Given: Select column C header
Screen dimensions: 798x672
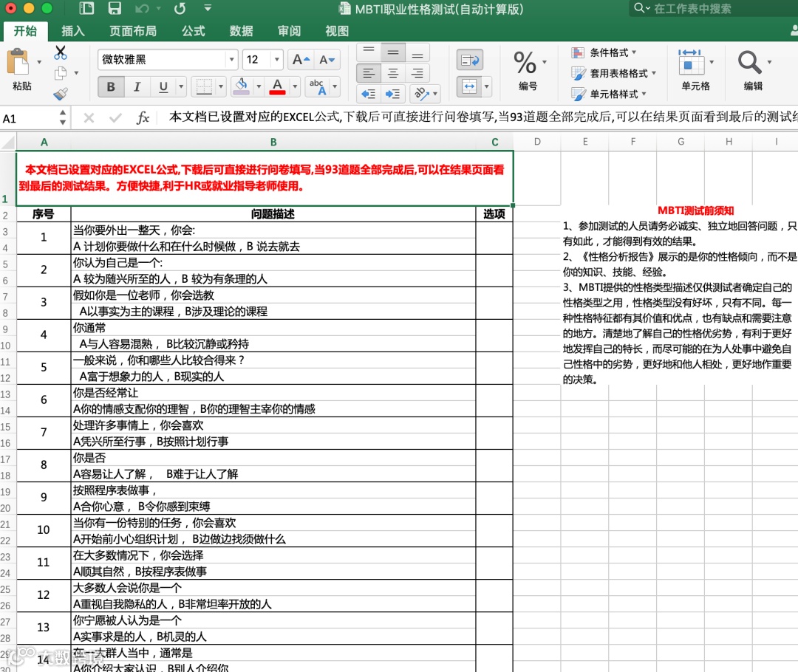Looking at the screenshot, I should 494,142.
